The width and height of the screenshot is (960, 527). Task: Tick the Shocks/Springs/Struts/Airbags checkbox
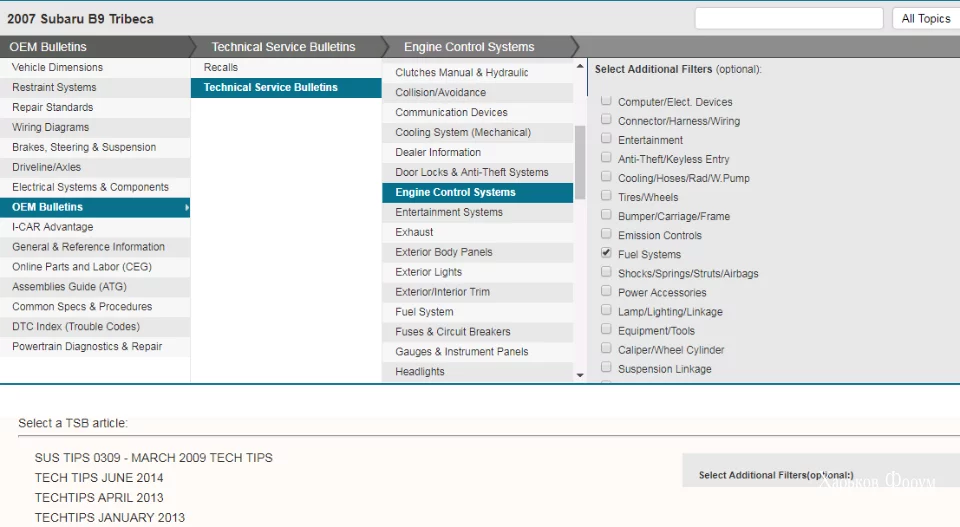(606, 271)
